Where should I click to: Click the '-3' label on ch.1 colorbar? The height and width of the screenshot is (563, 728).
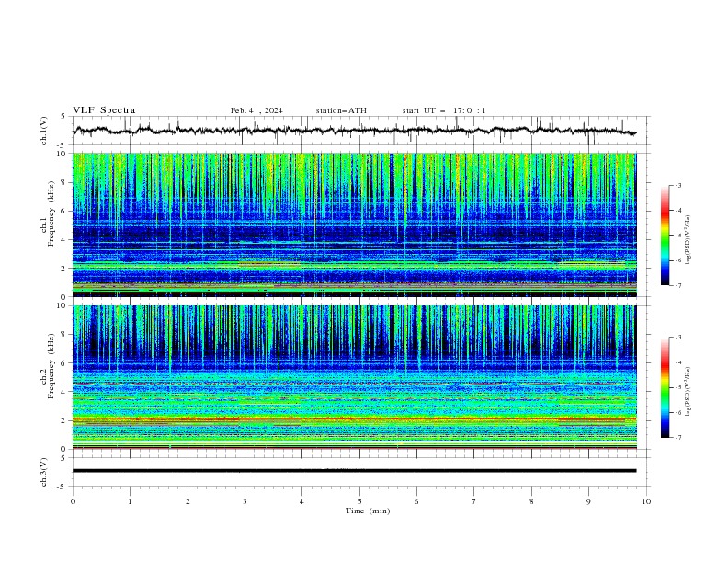click(x=677, y=185)
